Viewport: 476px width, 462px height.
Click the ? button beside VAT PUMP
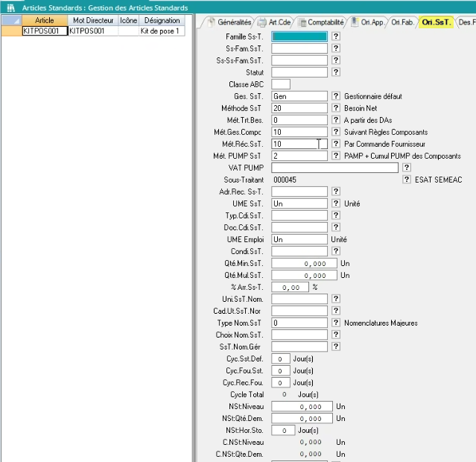(406, 168)
